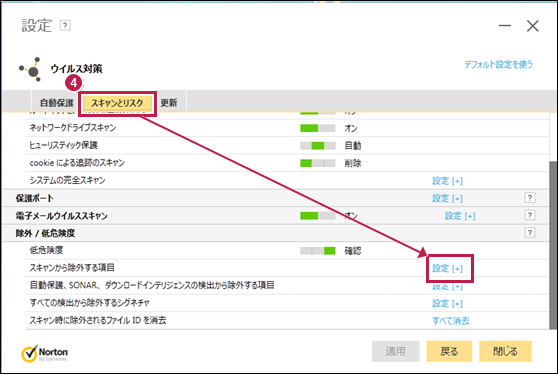Click the スキャンから除外する項目 label
Screen dimensions: 558x374
click(72, 268)
